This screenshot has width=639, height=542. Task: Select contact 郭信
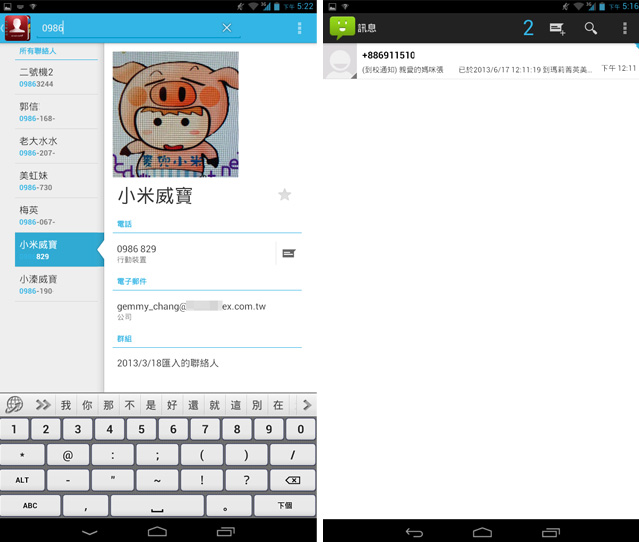57,112
